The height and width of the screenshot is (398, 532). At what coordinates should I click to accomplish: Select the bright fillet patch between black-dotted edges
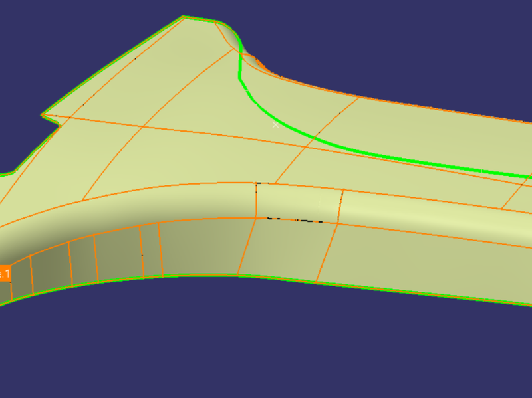(298, 201)
